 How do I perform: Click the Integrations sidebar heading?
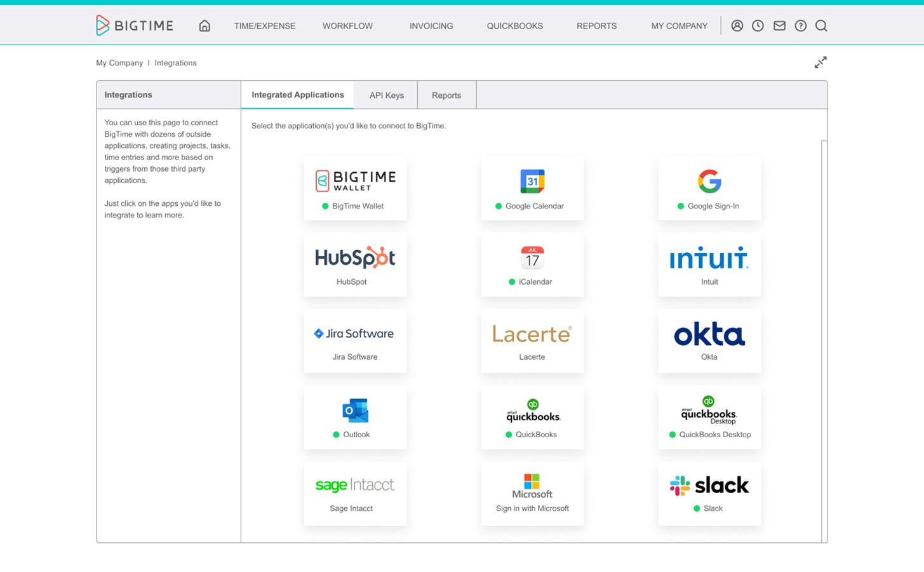128,95
